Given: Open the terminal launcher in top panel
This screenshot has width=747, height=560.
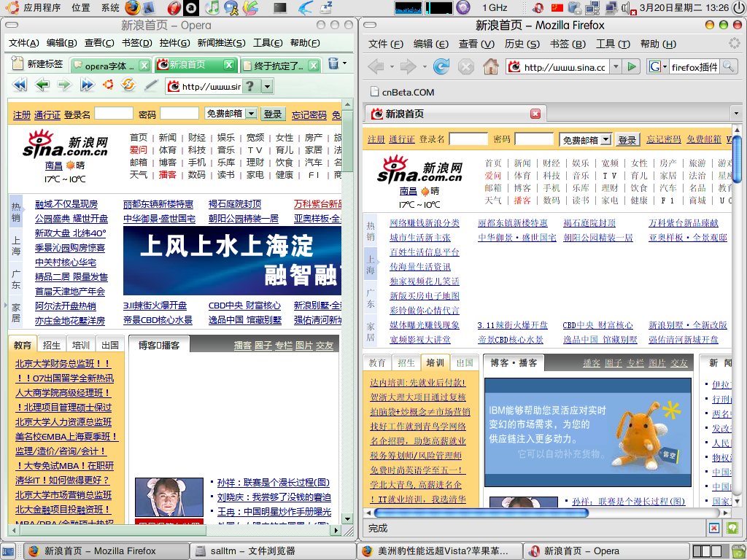Looking at the screenshot, I should pos(280,7).
